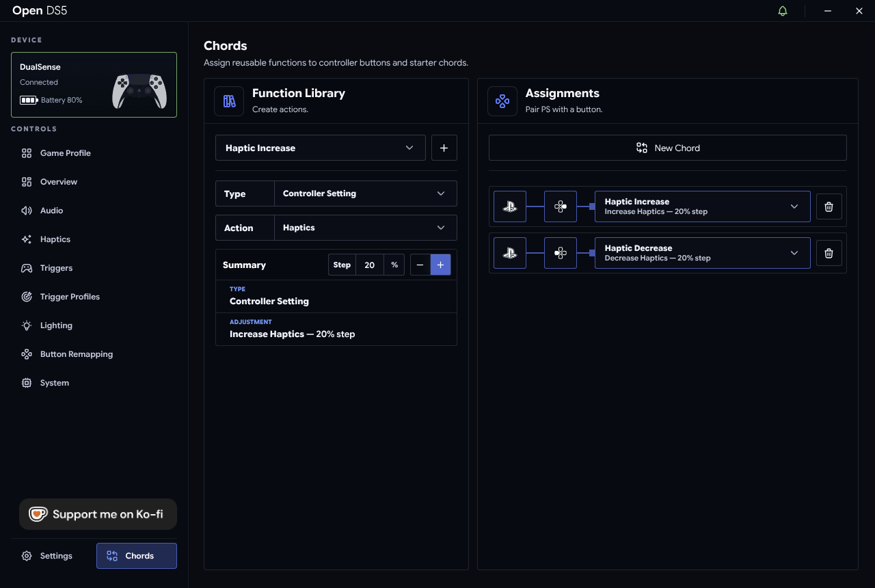Screen dimensions: 875x588
Task: Delete the Haptic Decrease chord assignment
Action: coord(829,253)
